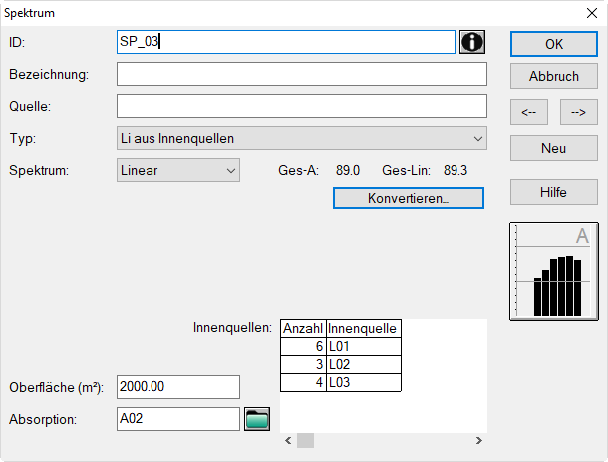
Task: Click the Ges-Lin value 89.3
Action: click(455, 170)
